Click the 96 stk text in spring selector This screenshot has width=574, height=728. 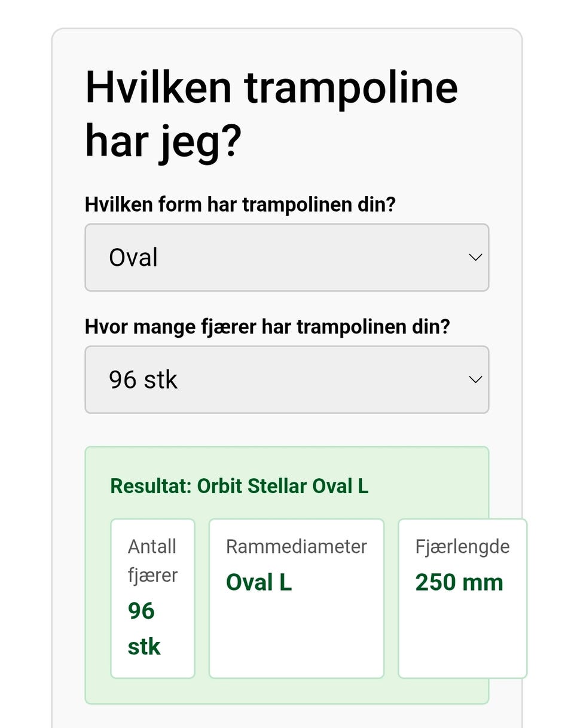pyautogui.click(x=143, y=380)
